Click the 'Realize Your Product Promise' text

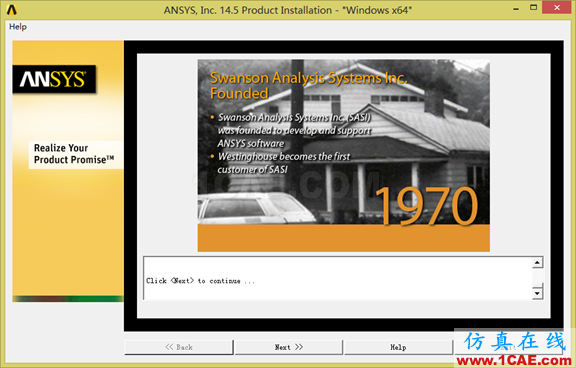(74, 154)
